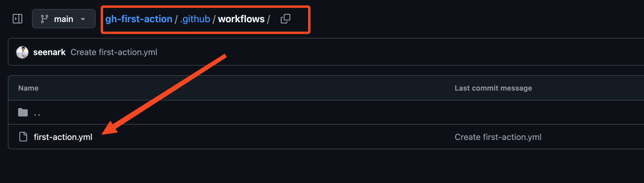Click the Name column header
Screen dimensions: 644x183
pos(28,88)
